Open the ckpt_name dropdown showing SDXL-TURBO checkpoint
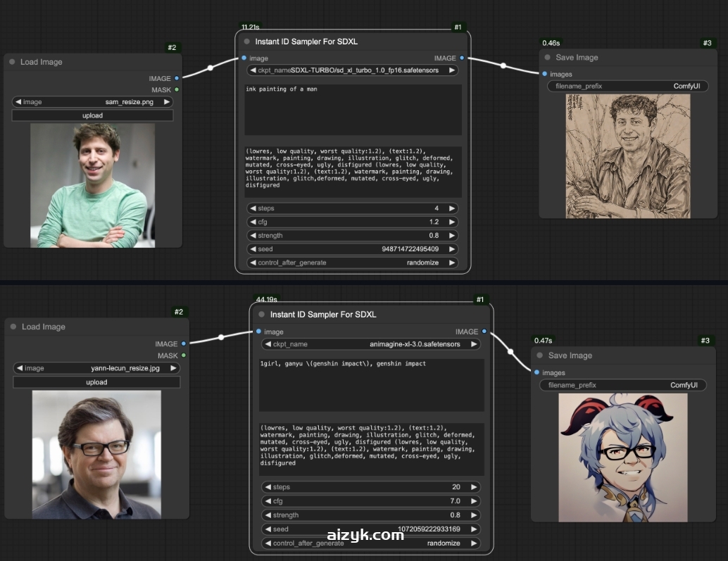 point(352,70)
